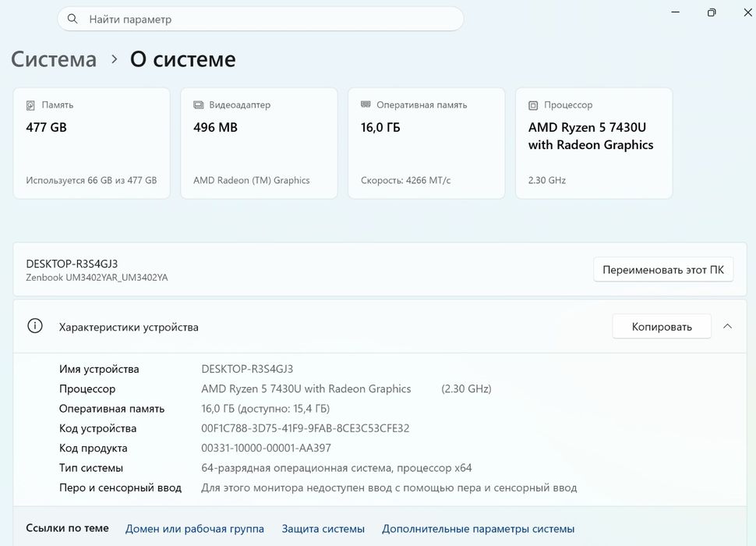Click the Zenbook UM3402YAR_UM3402YA model text
The height and width of the screenshot is (546, 756).
97,278
